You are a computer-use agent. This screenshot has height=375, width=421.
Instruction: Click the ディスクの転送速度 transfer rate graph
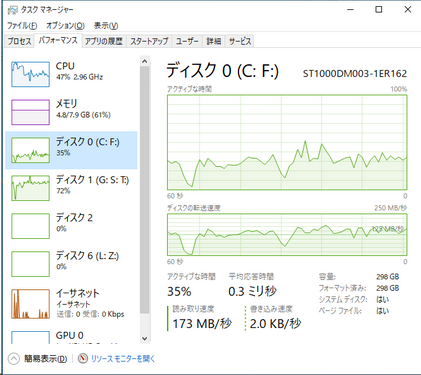[287, 235]
